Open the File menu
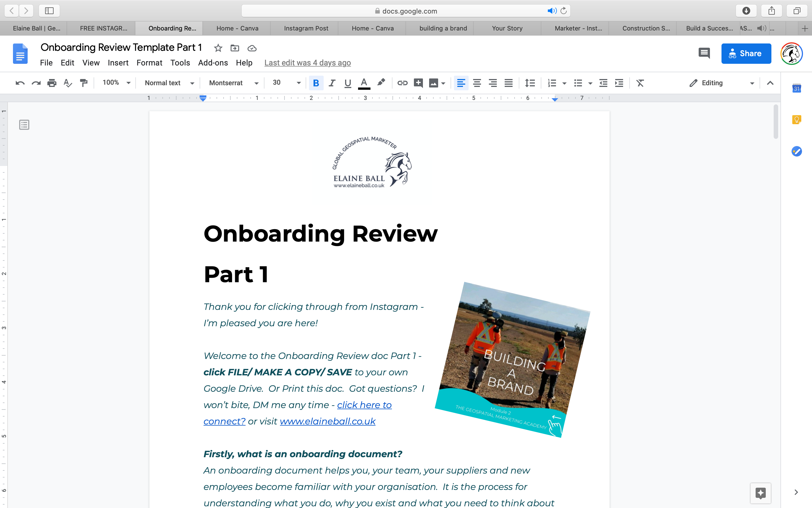The image size is (812, 508). pyautogui.click(x=46, y=63)
